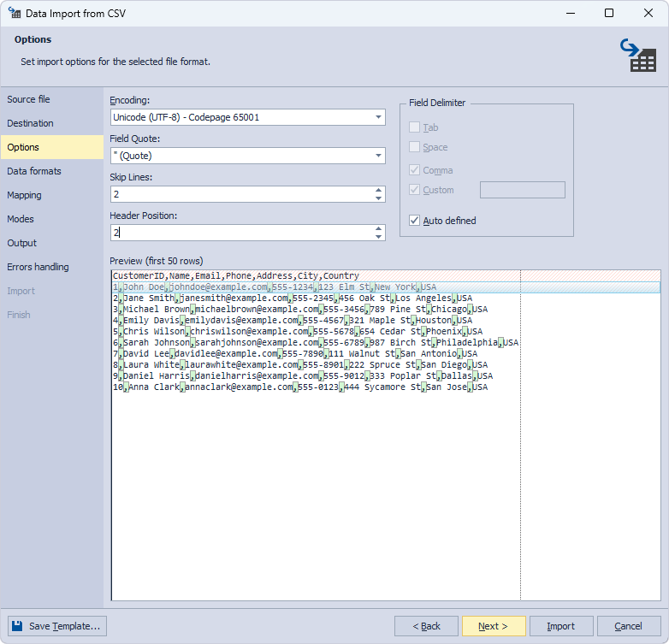
Task: Select the Jane Smith preview row
Action: click(386, 298)
